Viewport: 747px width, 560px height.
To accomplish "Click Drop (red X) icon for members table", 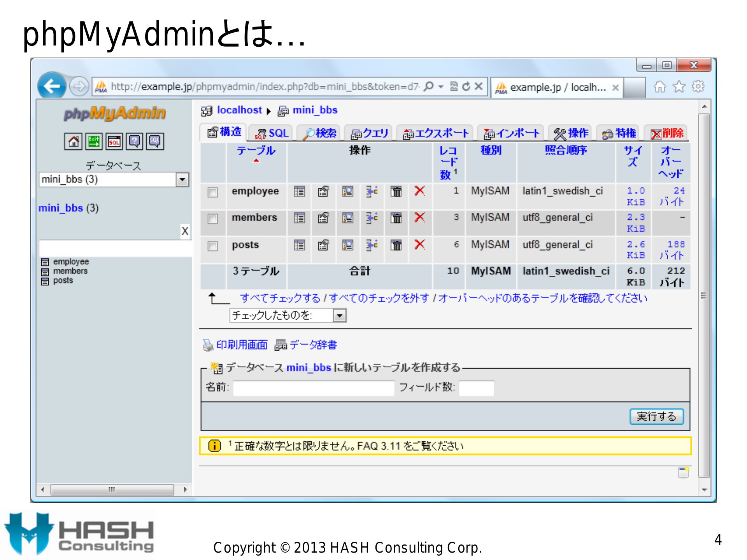I will coord(419,217).
